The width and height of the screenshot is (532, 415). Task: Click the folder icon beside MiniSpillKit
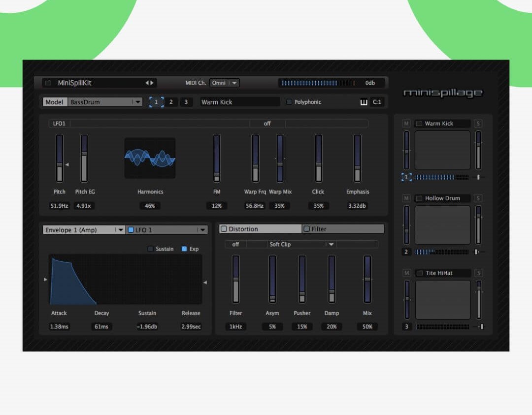[x=48, y=83]
